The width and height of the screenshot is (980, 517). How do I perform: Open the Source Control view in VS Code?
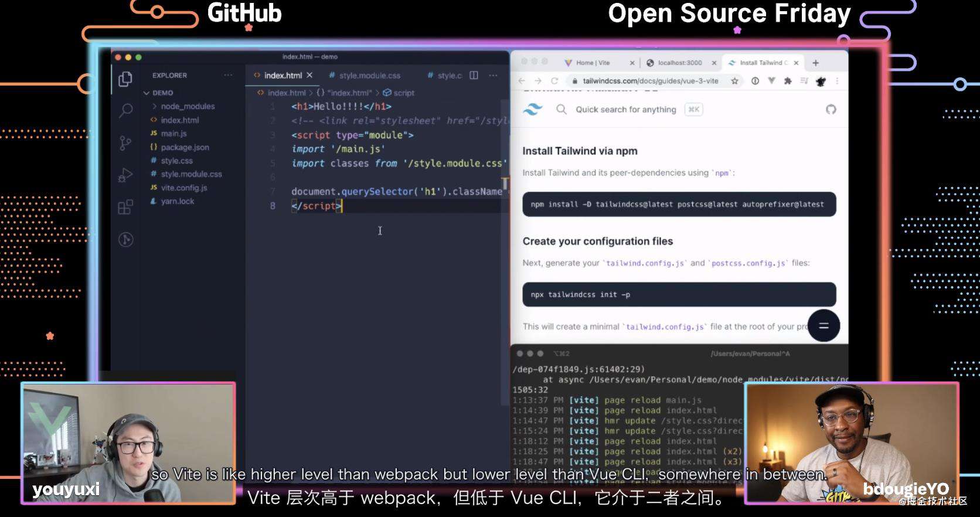(125, 143)
